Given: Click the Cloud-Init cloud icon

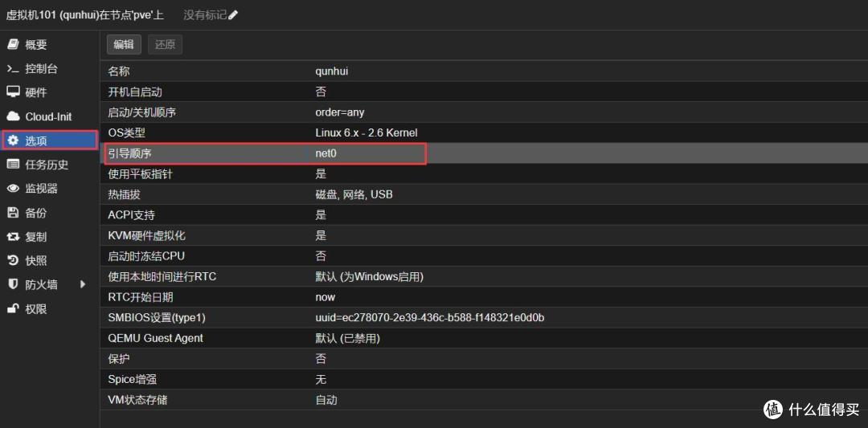Looking at the screenshot, I should (x=13, y=116).
